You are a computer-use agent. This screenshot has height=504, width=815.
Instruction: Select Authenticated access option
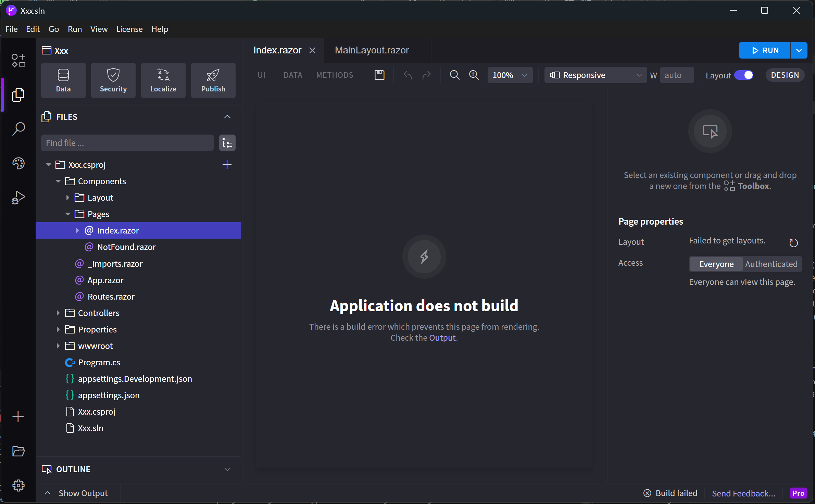pos(771,264)
